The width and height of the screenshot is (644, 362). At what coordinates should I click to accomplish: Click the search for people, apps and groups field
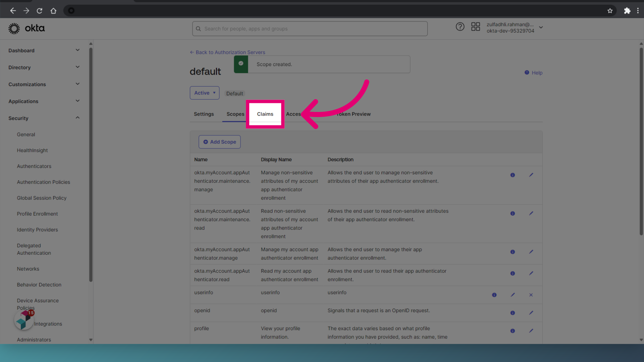310,29
